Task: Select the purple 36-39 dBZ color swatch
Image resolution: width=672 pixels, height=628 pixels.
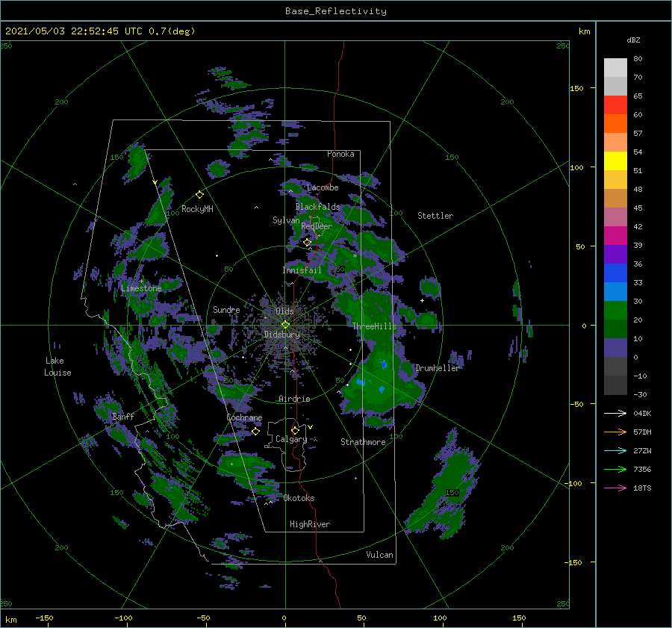Action: tap(615, 254)
